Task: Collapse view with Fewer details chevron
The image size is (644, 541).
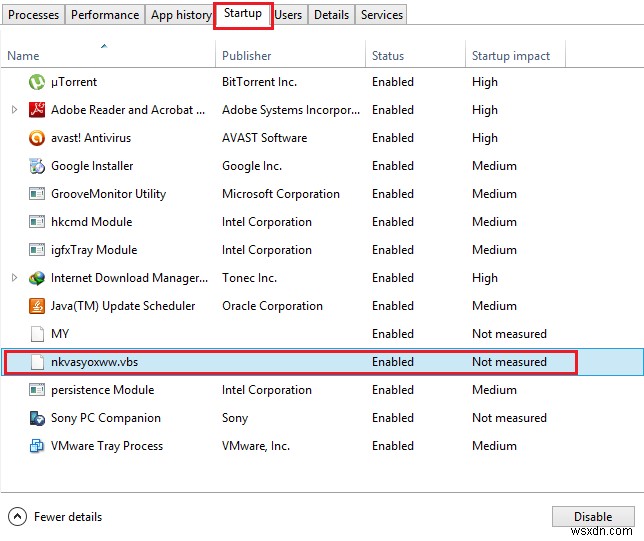Action: (17, 517)
